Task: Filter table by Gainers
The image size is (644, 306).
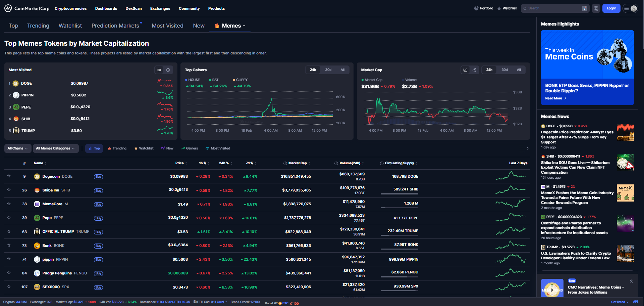Action: point(190,148)
